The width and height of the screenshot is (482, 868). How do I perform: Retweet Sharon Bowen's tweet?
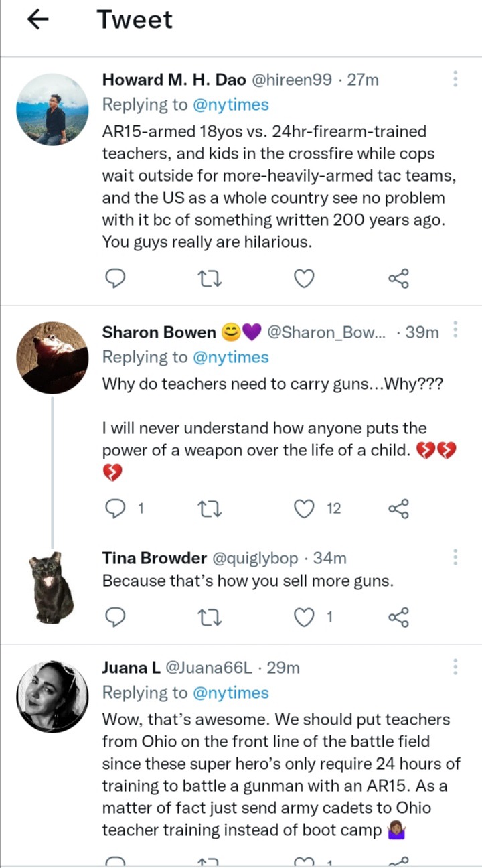tap(211, 509)
